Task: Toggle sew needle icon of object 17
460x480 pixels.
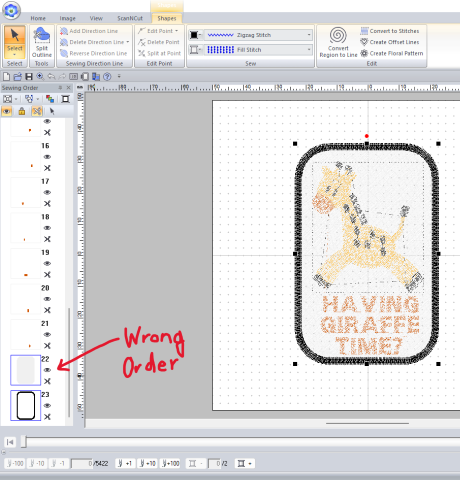Action: (47, 203)
